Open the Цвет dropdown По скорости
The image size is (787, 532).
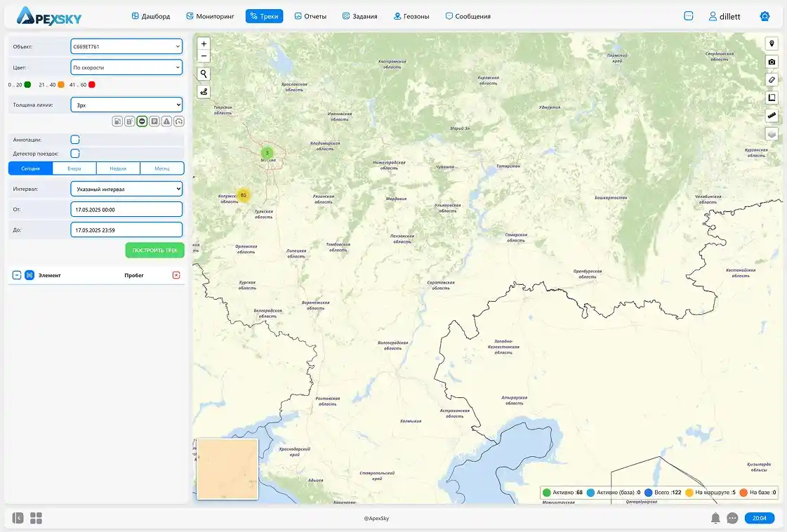click(126, 67)
